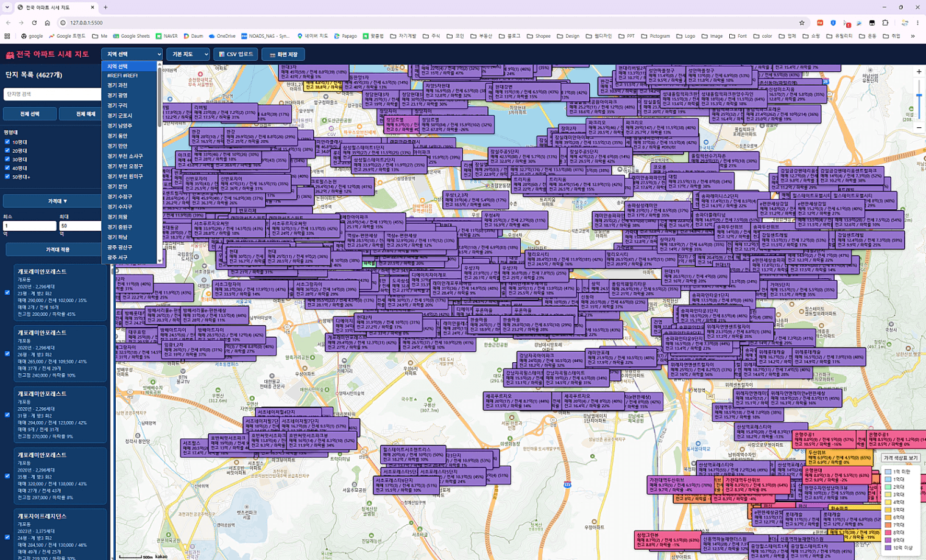Uncheck the 개포래미안포레스트 35평 listing checkbox
Image resolution: width=926 pixels, height=560 pixels.
click(7, 476)
